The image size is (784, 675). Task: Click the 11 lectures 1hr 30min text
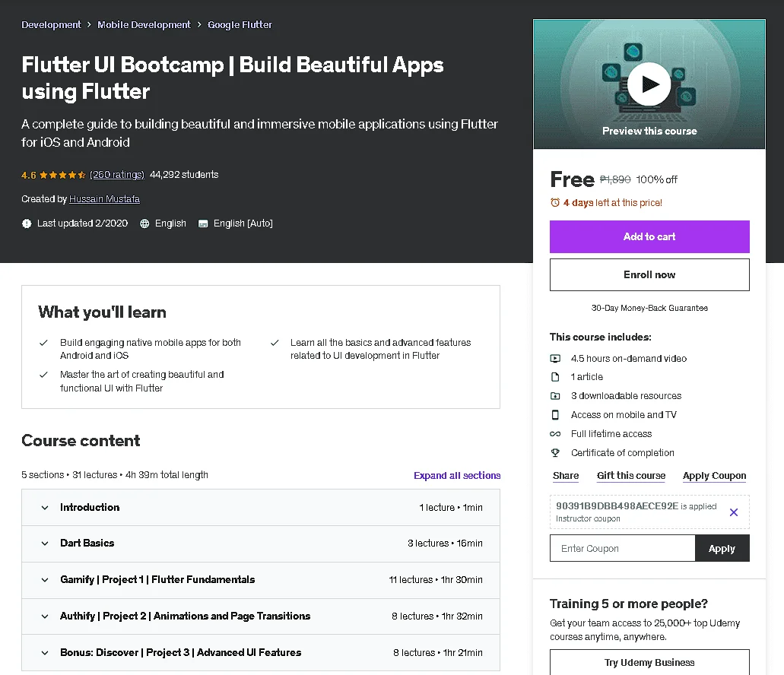coord(436,579)
